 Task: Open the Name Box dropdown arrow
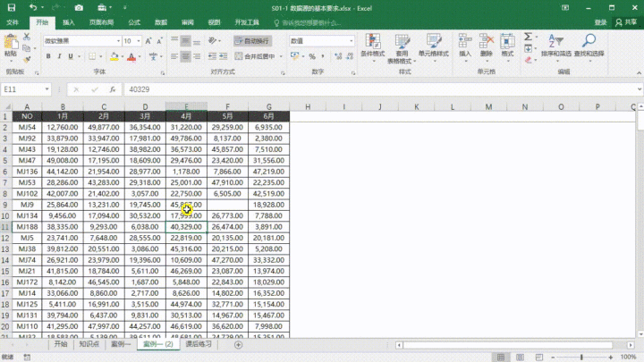tap(47, 89)
